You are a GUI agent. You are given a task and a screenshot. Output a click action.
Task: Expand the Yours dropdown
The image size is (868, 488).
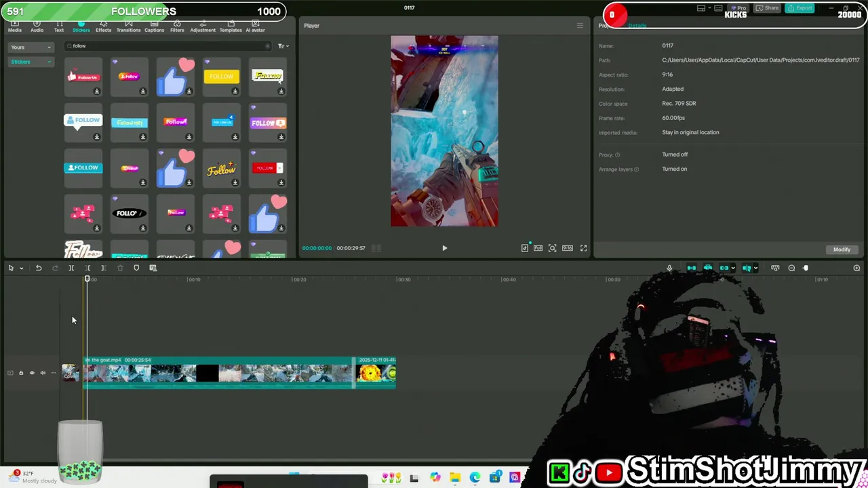(31, 47)
